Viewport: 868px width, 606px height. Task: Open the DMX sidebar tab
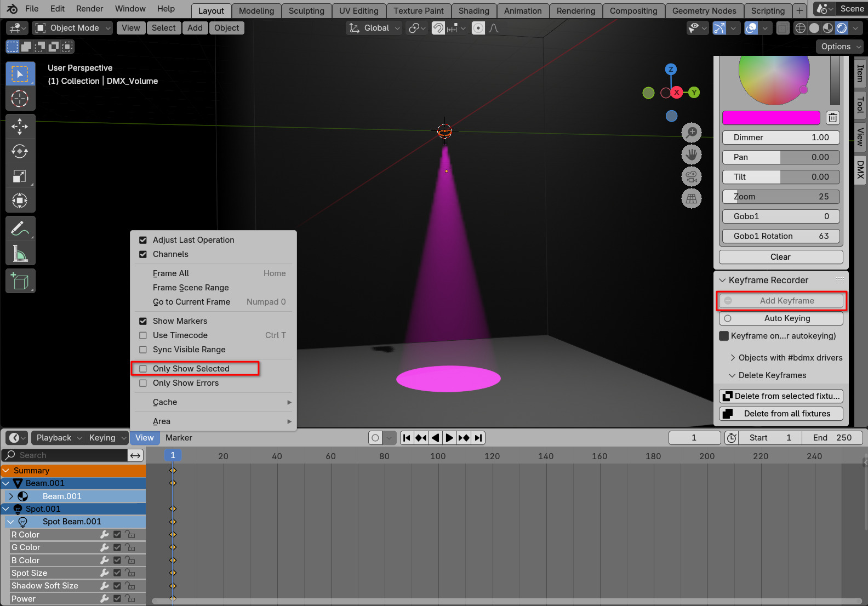tap(860, 170)
